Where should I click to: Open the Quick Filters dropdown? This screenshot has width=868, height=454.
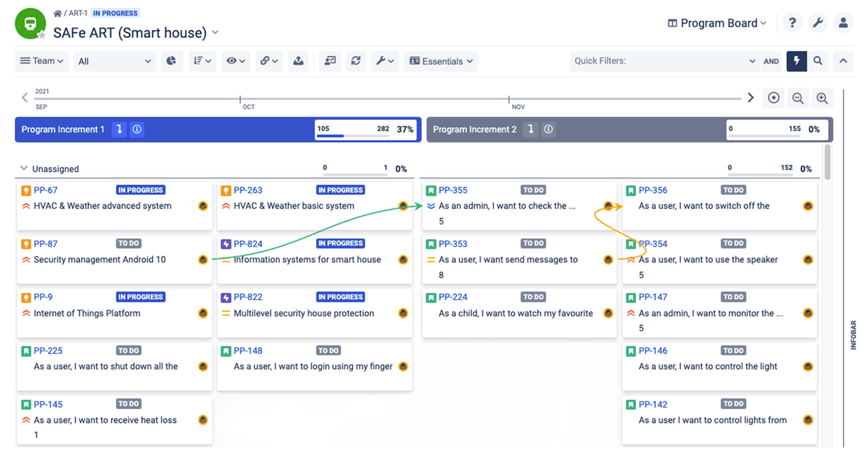(x=665, y=61)
